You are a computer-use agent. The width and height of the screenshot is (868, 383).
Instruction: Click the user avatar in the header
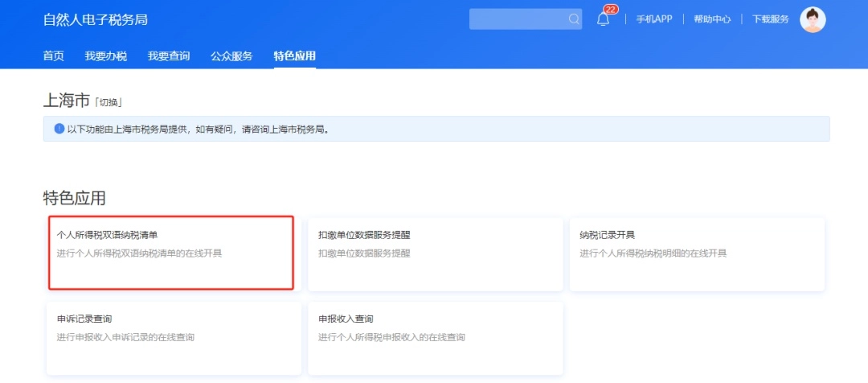point(813,19)
